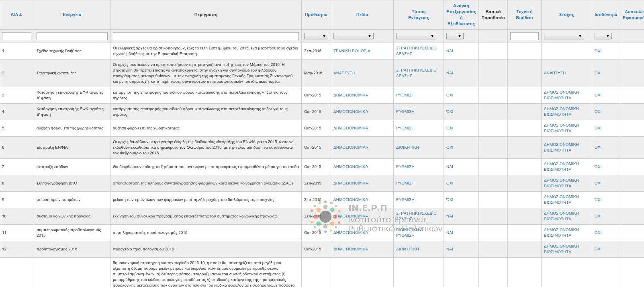Open the Στόχος filter dropdown

[x=564, y=36]
